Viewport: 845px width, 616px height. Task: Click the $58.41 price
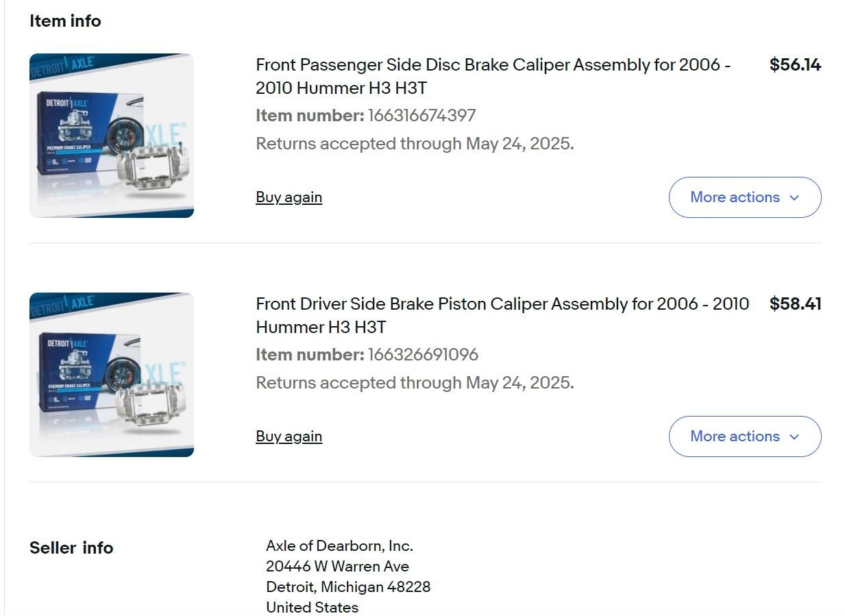click(x=795, y=304)
